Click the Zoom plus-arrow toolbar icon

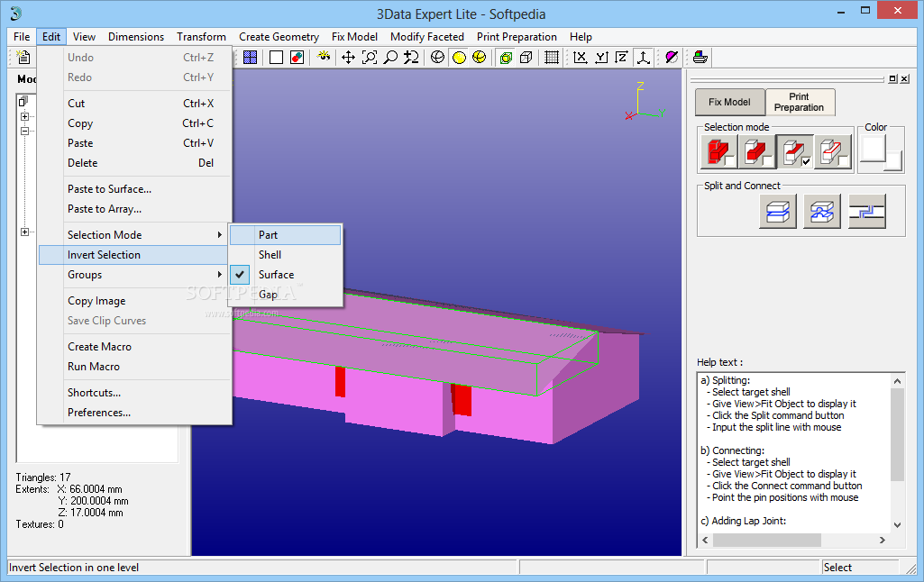(x=411, y=57)
